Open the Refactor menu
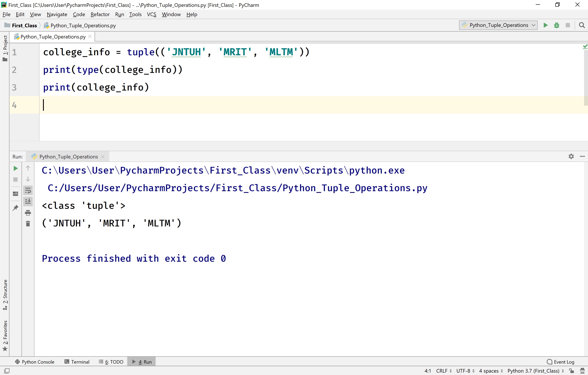Screen dimensions: 588x375 100,14
